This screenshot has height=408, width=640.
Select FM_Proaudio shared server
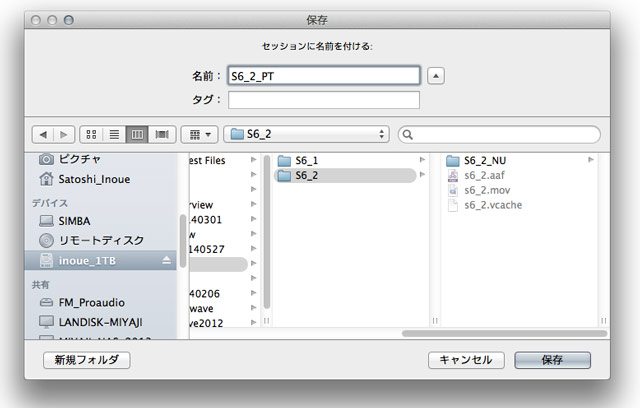pyautogui.click(x=101, y=302)
